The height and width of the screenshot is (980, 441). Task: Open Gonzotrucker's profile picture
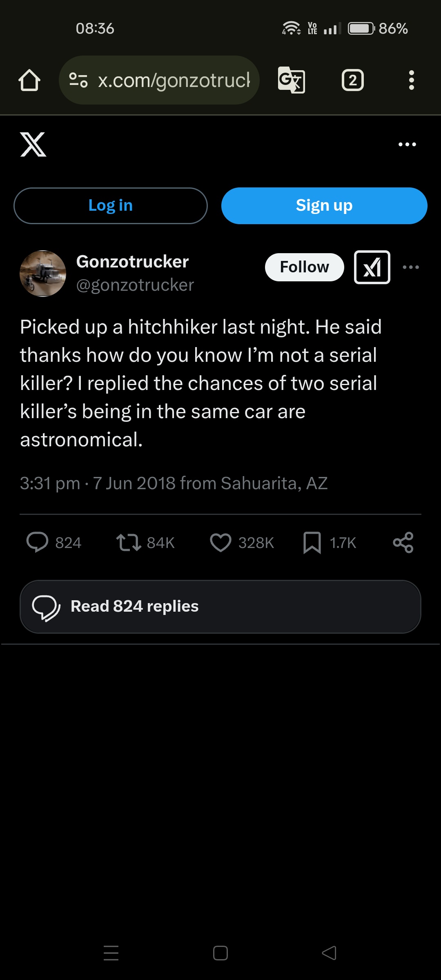coord(43,274)
